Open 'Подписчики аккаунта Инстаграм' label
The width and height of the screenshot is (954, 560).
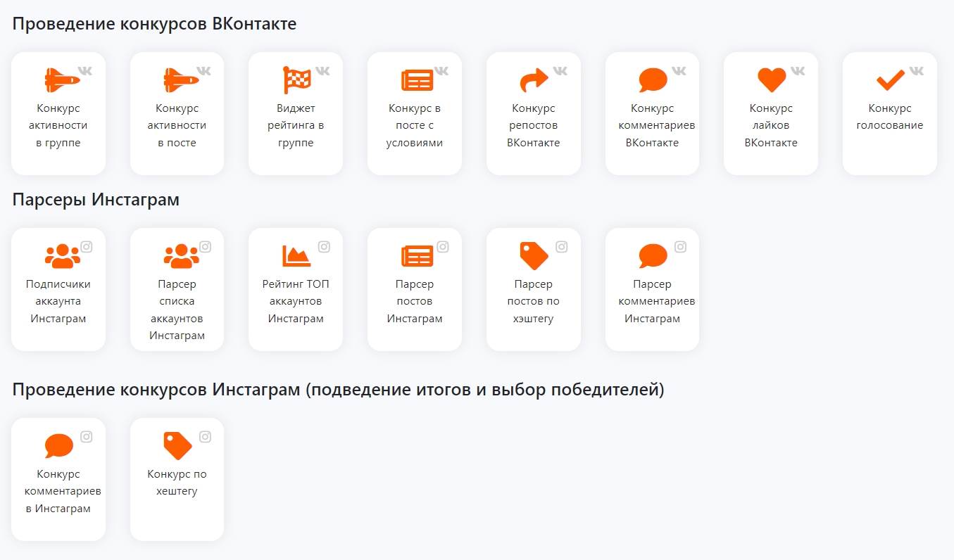click(58, 301)
